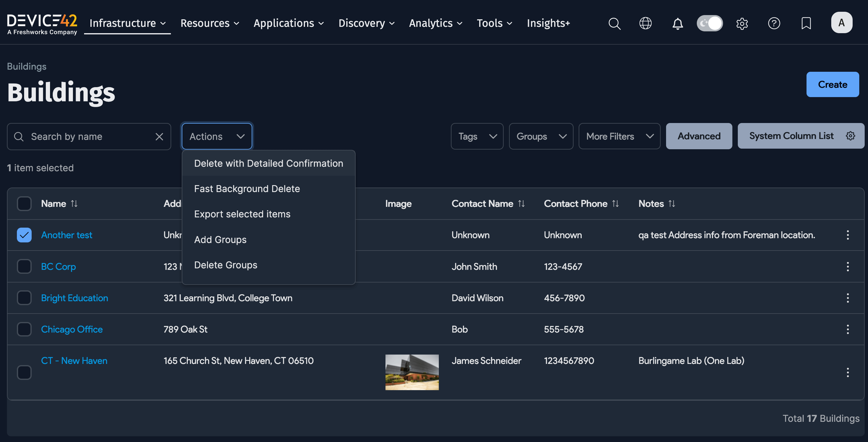Expand the Groups filter dropdown
The image size is (868, 442).
click(541, 136)
